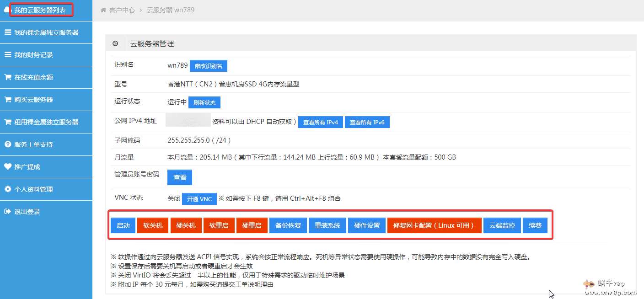Click 查看 to reveal admin password

[x=180, y=177]
